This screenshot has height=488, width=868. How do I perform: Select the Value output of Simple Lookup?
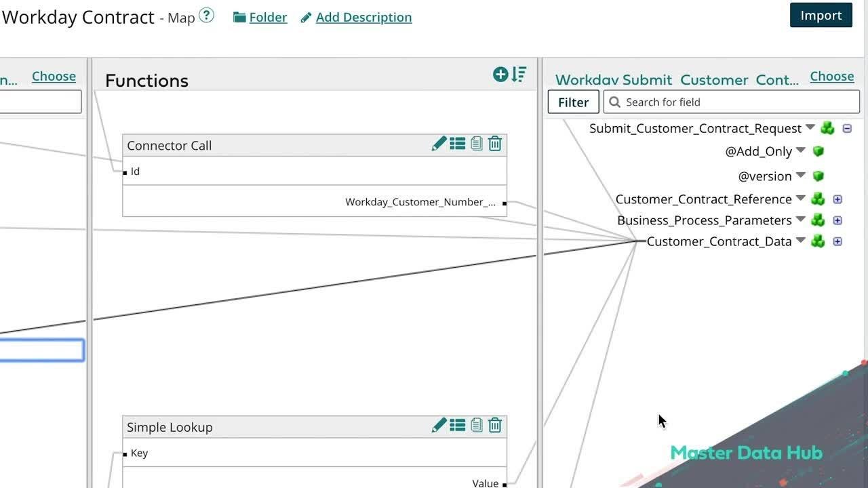coord(486,483)
